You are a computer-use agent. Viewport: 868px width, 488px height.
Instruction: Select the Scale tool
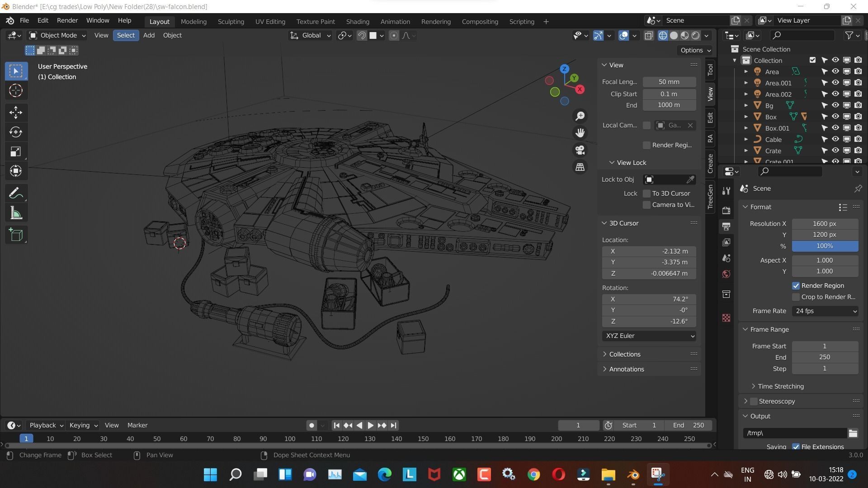16,151
